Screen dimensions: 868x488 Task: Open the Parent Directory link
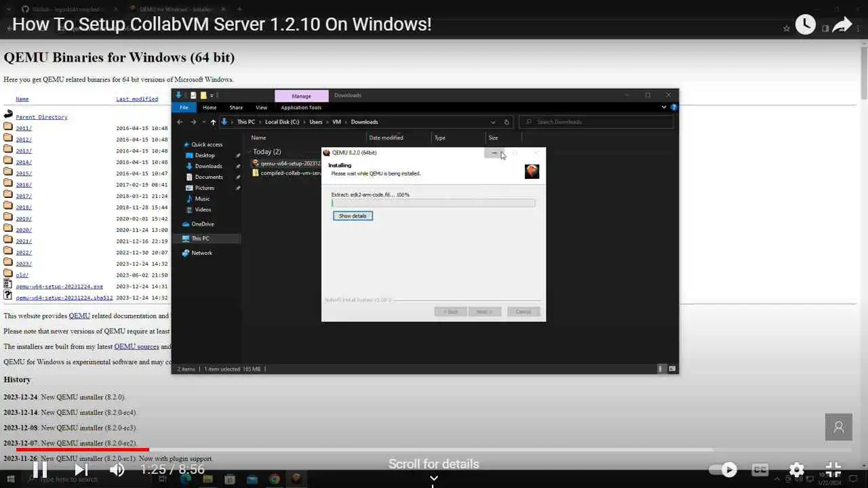[x=41, y=117]
